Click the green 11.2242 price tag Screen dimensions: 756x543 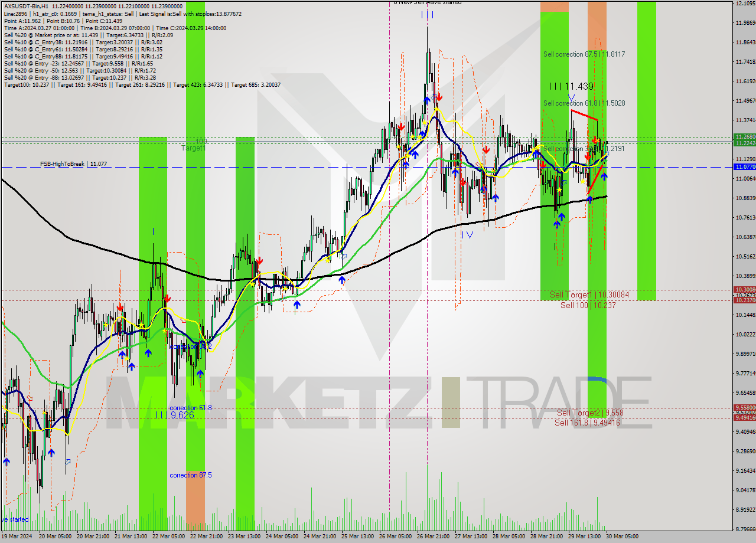pyautogui.click(x=744, y=143)
